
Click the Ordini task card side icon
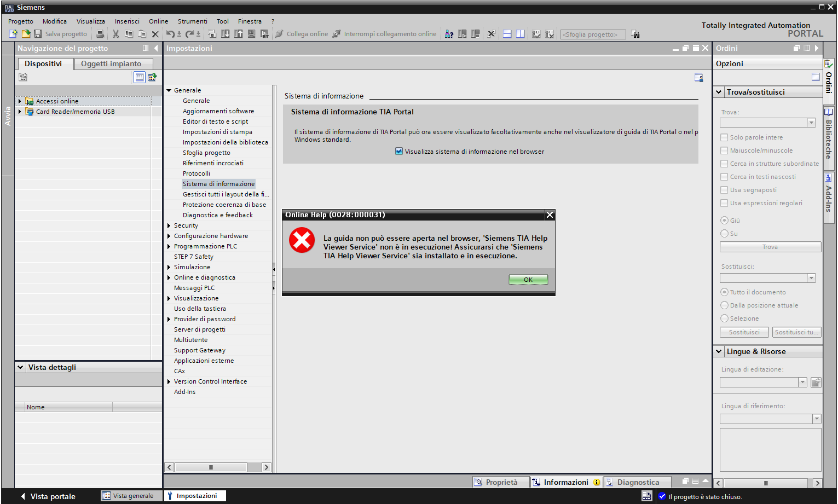(x=829, y=64)
